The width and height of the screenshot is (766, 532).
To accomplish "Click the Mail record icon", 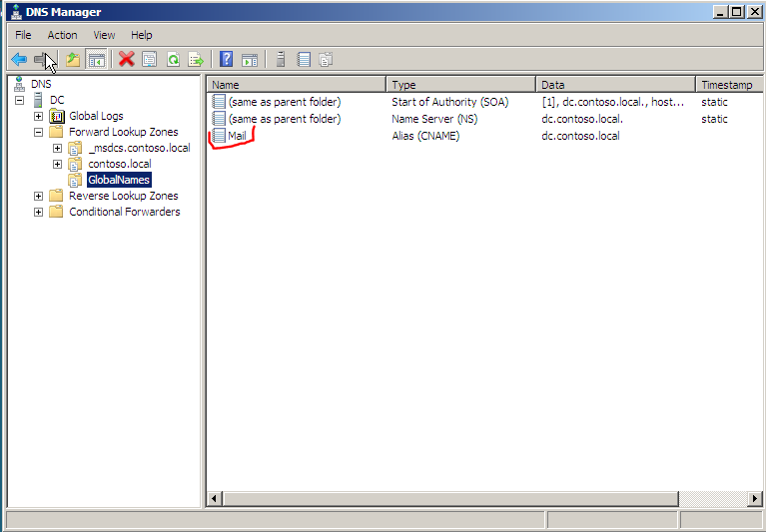I will pos(219,136).
